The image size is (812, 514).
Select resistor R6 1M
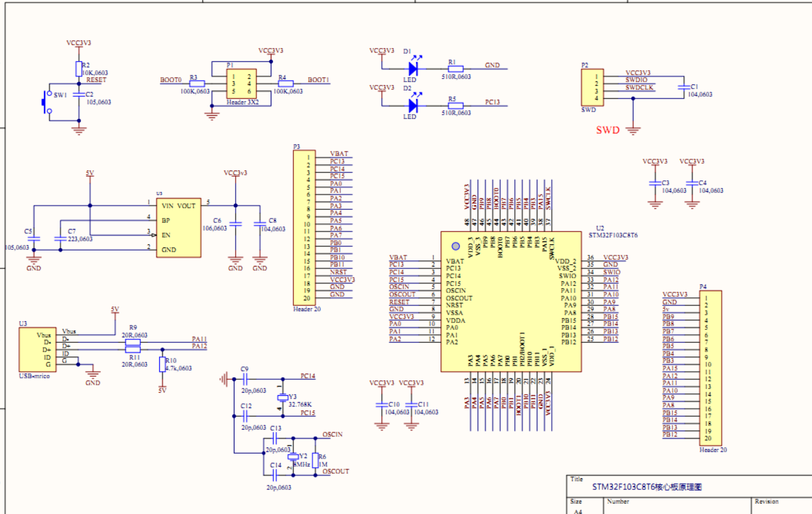tap(316, 460)
